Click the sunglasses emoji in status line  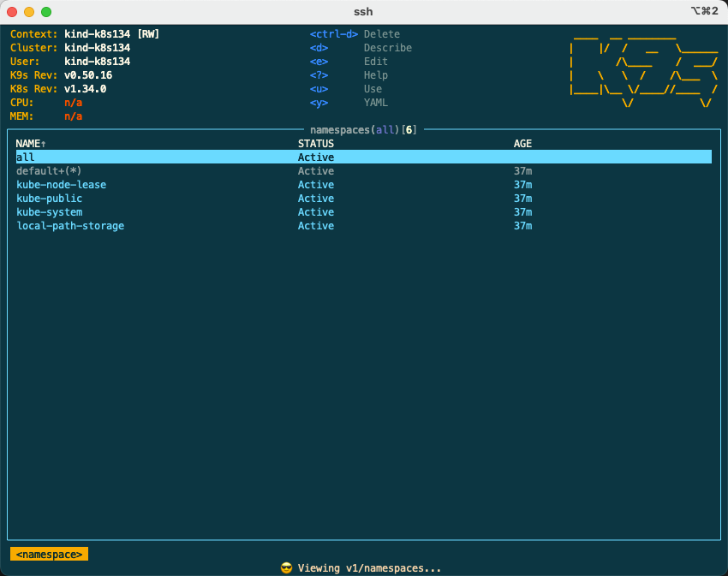(286, 568)
